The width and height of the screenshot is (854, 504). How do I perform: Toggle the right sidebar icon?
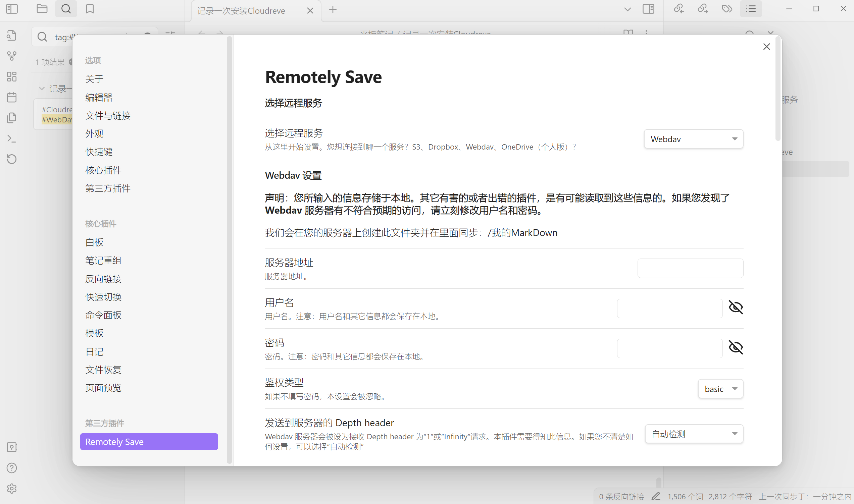648,9
